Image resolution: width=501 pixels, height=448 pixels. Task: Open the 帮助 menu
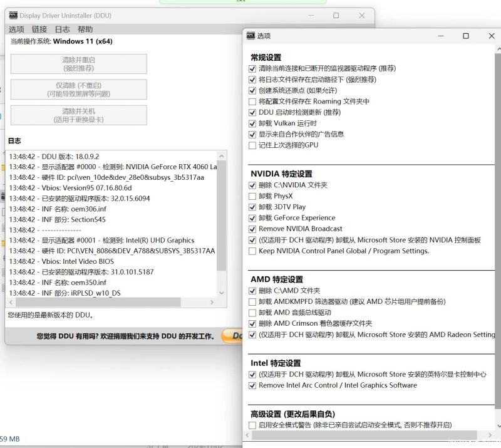click(x=85, y=29)
